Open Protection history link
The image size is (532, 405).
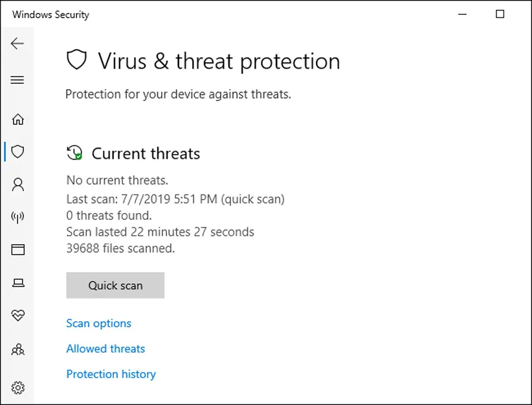(111, 374)
